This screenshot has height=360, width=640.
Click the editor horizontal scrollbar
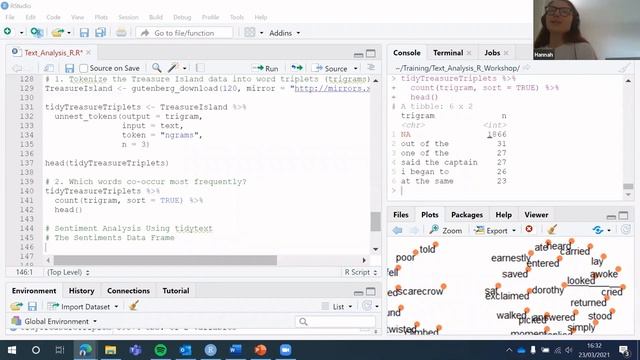[165, 260]
